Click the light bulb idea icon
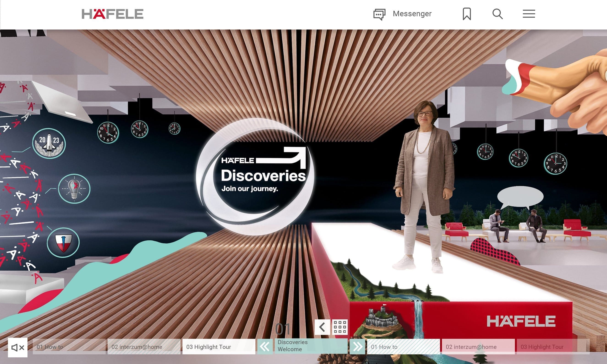The width and height of the screenshot is (607, 364). point(74,189)
